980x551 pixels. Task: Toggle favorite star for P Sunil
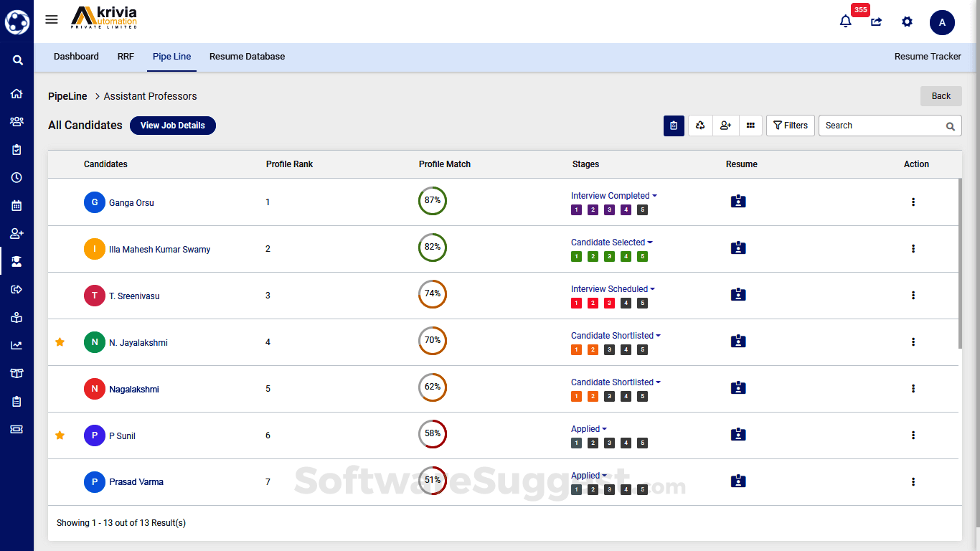[60, 435]
